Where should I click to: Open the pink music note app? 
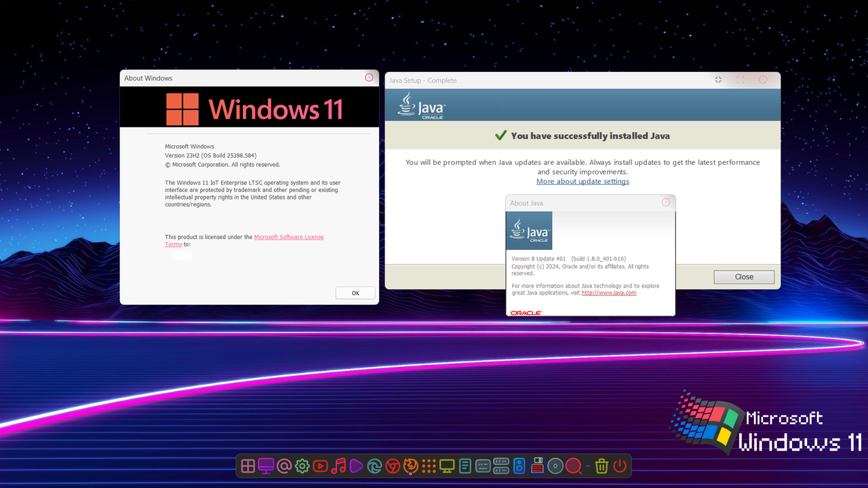pos(338,466)
